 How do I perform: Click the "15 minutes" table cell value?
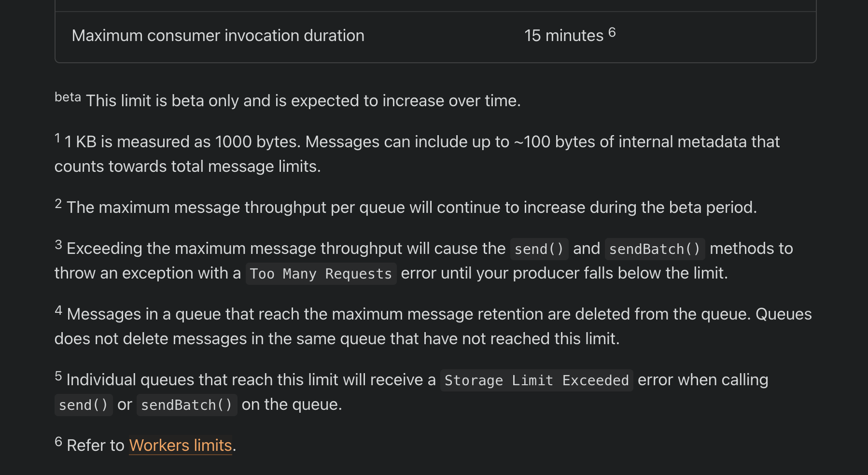[563, 36]
